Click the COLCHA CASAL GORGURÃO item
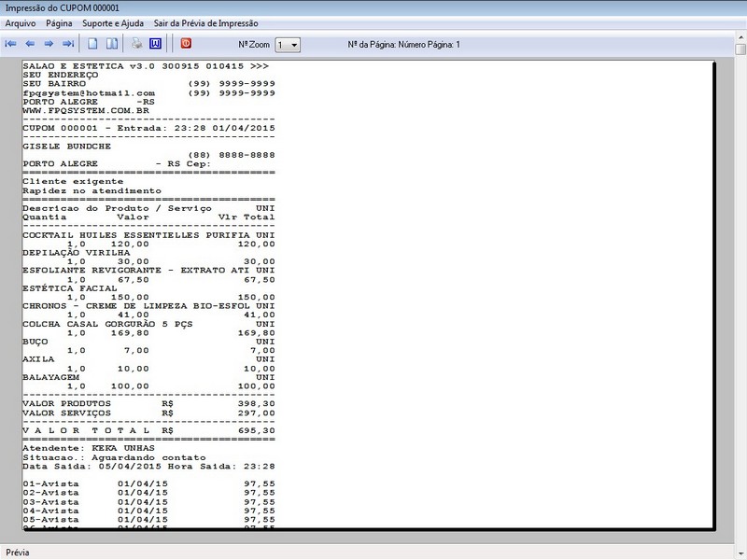747x560 pixels. 148,324
